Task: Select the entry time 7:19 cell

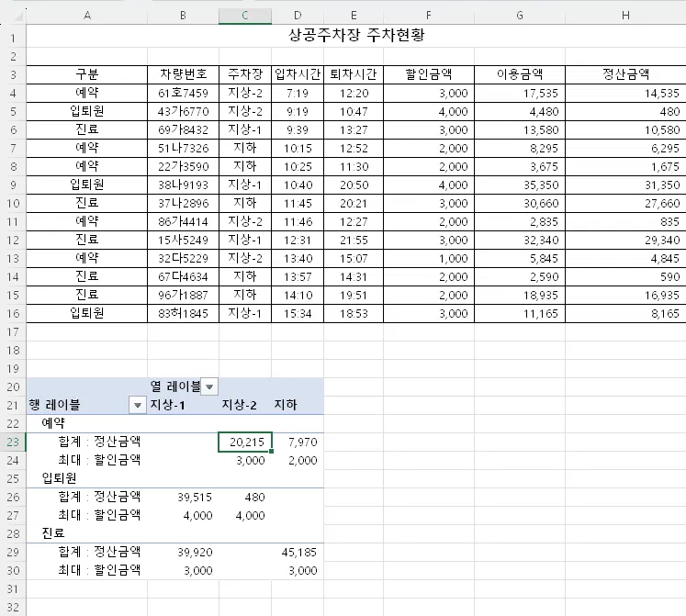Action: coord(298,94)
